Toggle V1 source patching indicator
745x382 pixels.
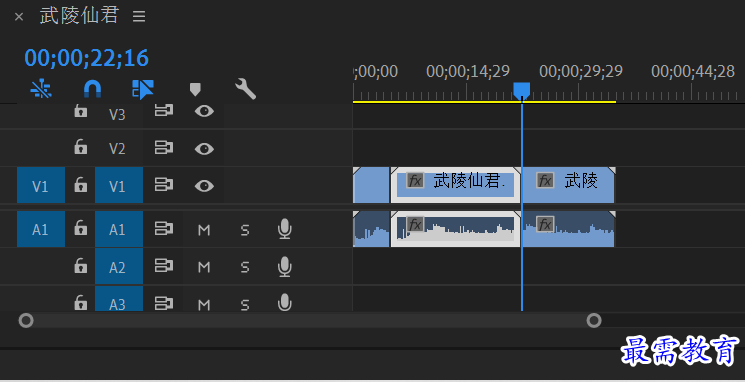click(x=41, y=186)
